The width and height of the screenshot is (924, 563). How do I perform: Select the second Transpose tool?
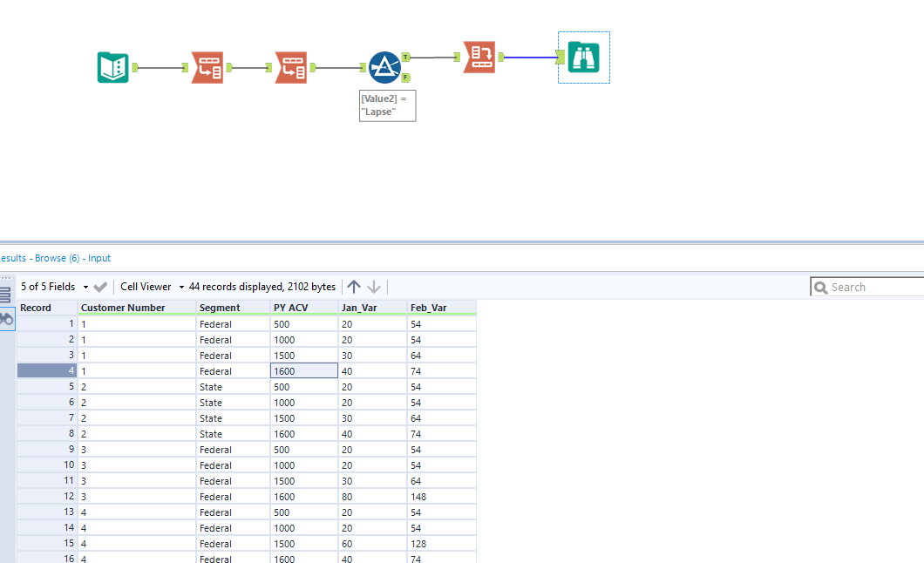(x=290, y=67)
